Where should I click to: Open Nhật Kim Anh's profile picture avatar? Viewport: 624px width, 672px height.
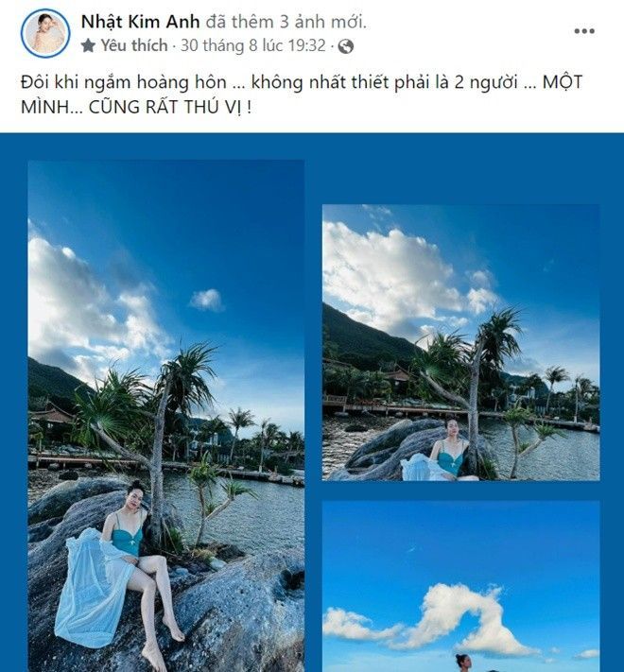[x=45, y=33]
